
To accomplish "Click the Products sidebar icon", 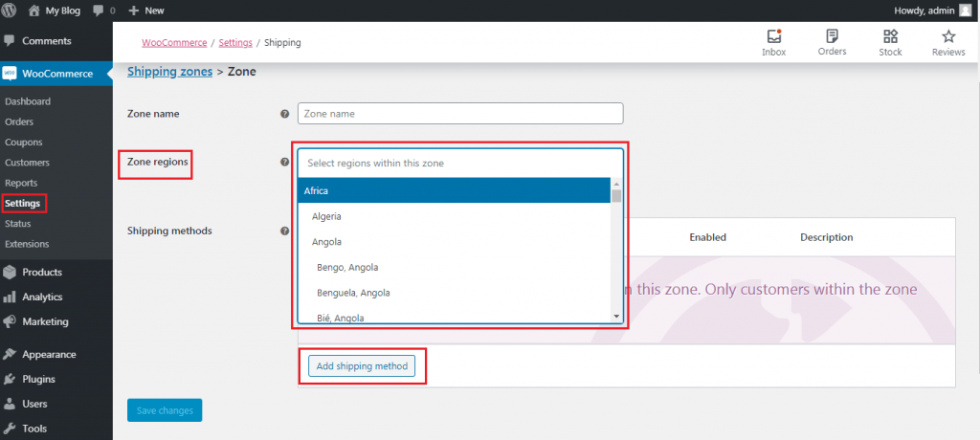I will tap(10, 273).
